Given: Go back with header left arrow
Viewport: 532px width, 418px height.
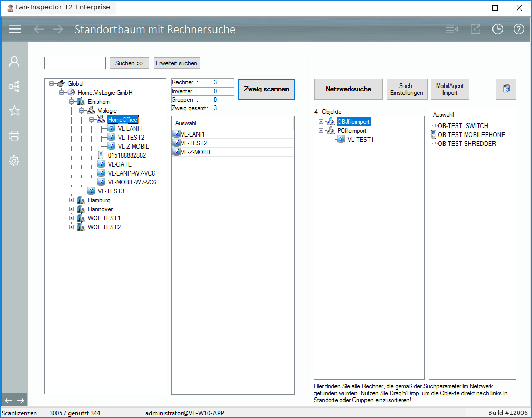Looking at the screenshot, I should 39,29.
